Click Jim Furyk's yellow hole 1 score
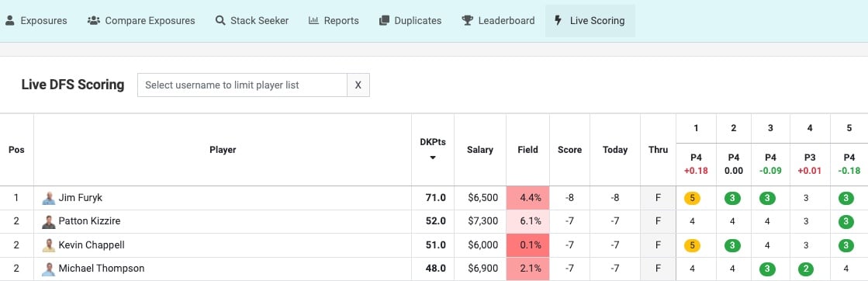The height and width of the screenshot is (281, 868). click(x=692, y=198)
